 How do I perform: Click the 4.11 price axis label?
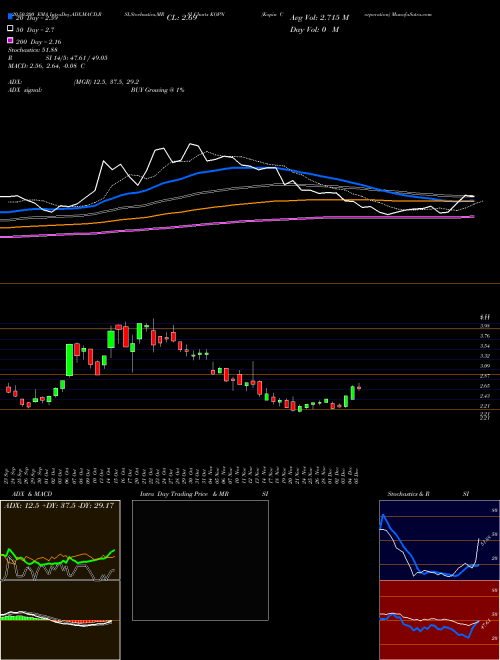tap(484, 317)
